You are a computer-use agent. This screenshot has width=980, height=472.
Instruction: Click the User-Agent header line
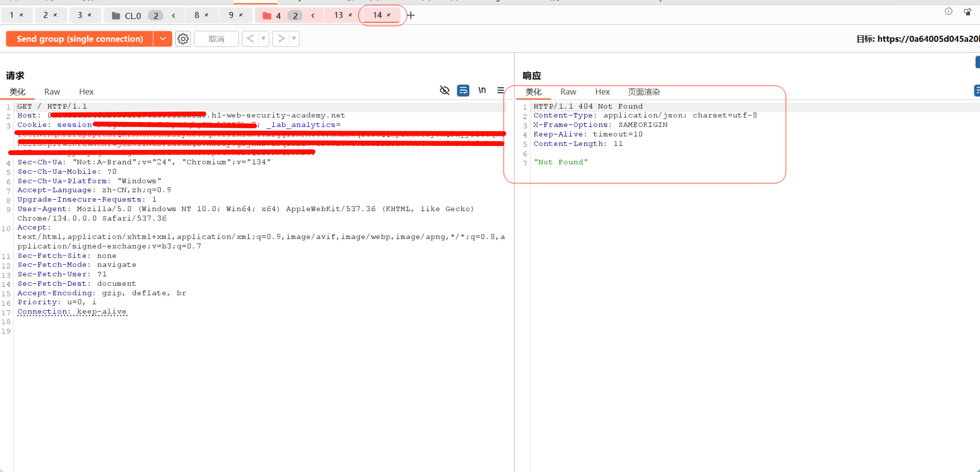(245, 214)
